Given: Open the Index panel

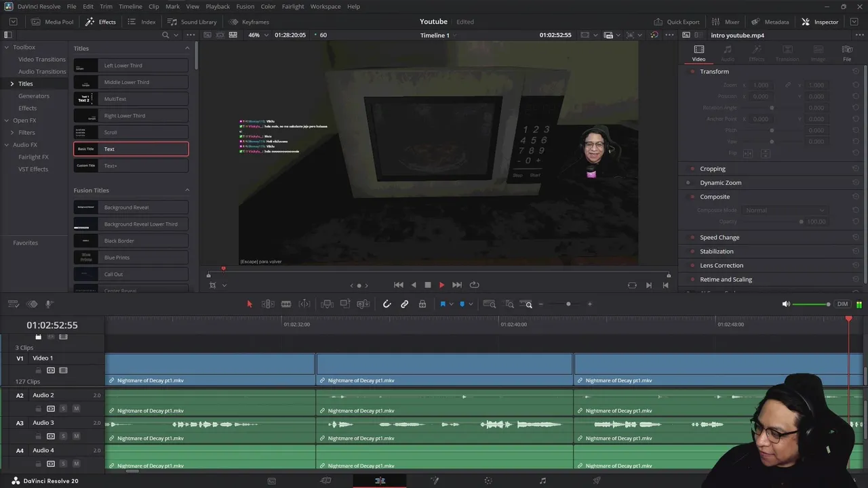Looking at the screenshot, I should (142, 22).
